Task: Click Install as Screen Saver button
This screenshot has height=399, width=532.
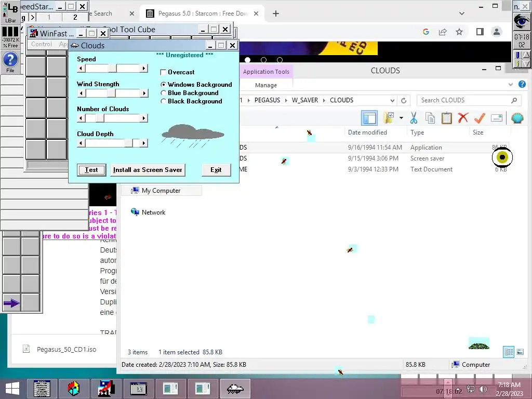Action: pyautogui.click(x=148, y=170)
